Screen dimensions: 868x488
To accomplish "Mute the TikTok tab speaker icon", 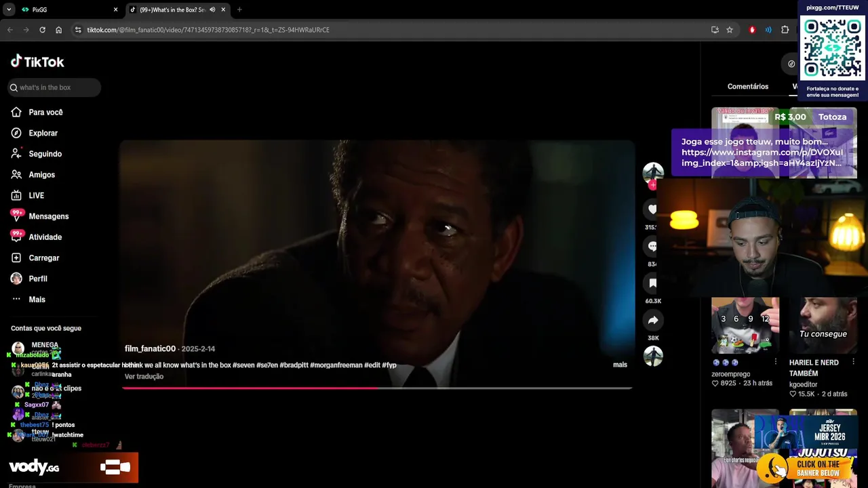I will tap(212, 9).
